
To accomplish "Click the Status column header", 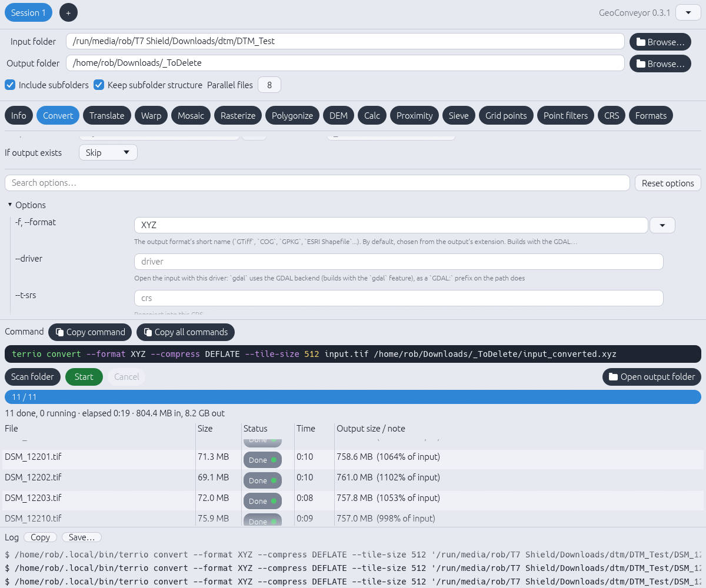I will tap(255, 429).
